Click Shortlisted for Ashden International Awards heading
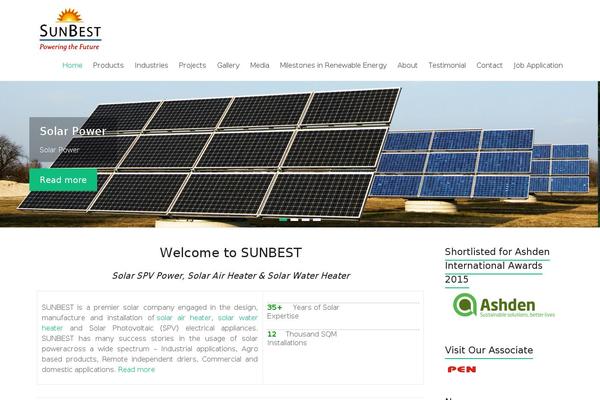This screenshot has width=600, height=400. pos(497,266)
